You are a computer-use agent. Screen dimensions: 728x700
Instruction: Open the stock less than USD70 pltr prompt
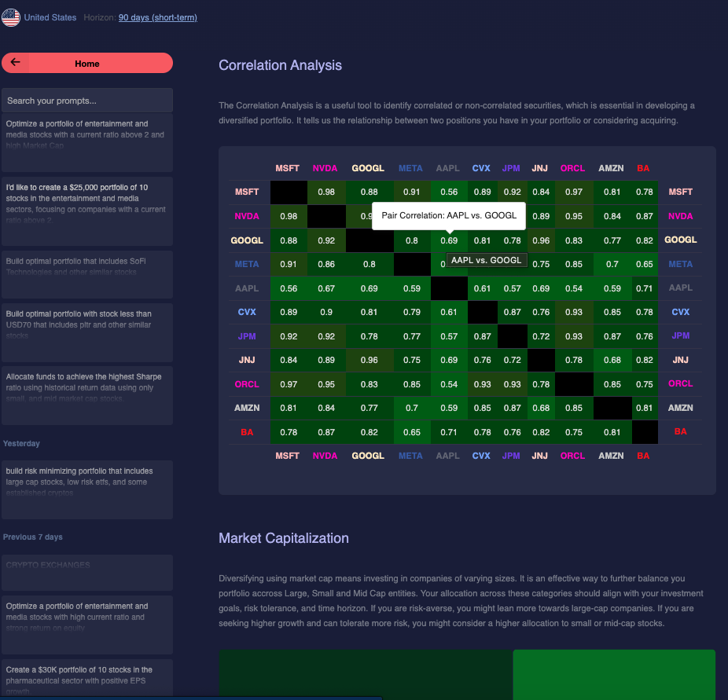[87, 332]
